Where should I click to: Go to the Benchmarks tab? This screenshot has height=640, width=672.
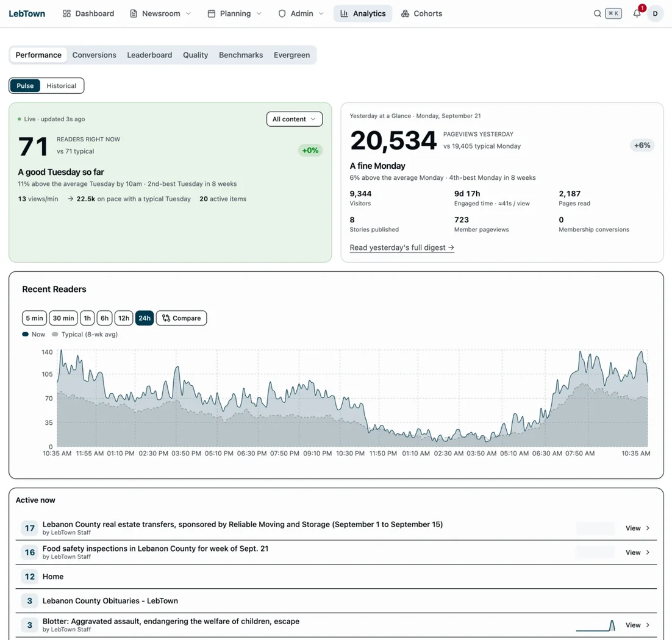tap(241, 55)
